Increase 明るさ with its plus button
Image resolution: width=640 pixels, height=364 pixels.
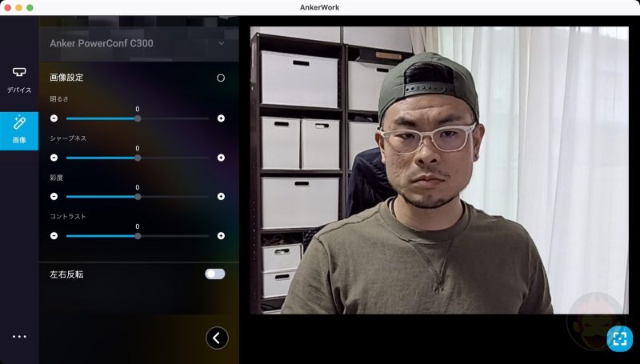(222, 118)
